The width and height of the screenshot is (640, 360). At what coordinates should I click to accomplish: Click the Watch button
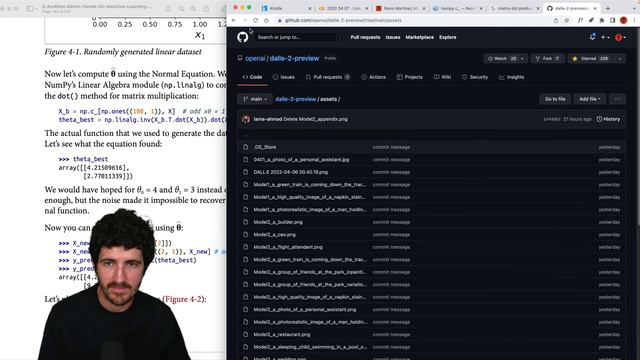point(502,59)
